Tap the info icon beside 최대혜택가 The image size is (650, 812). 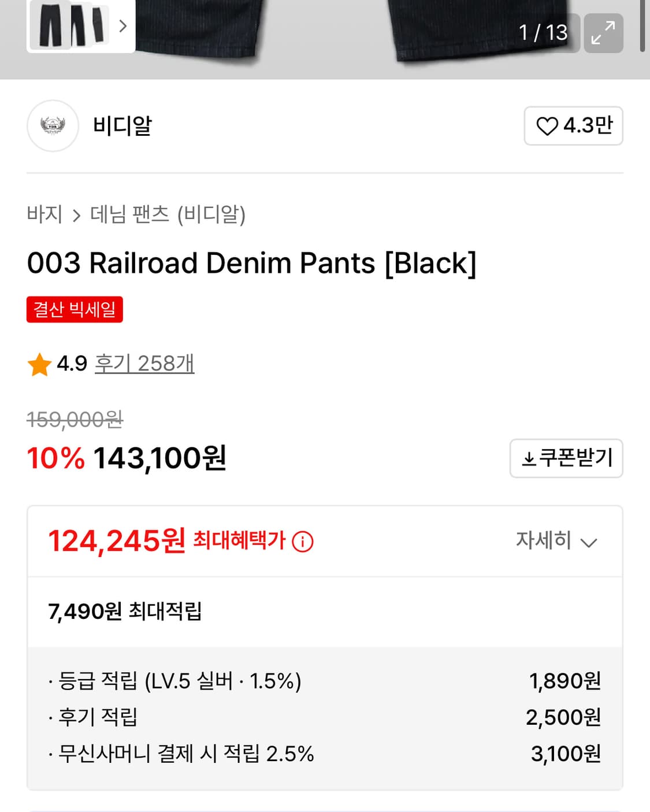[x=303, y=542]
